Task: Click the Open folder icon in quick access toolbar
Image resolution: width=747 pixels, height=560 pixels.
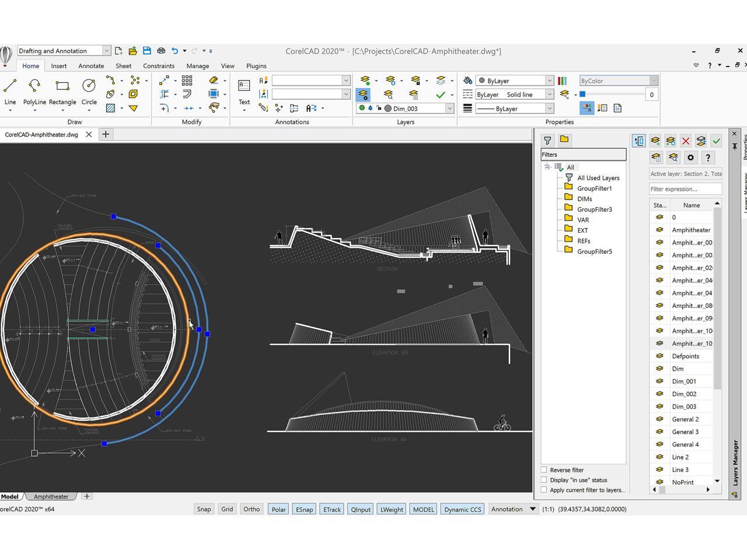Action: pos(132,51)
